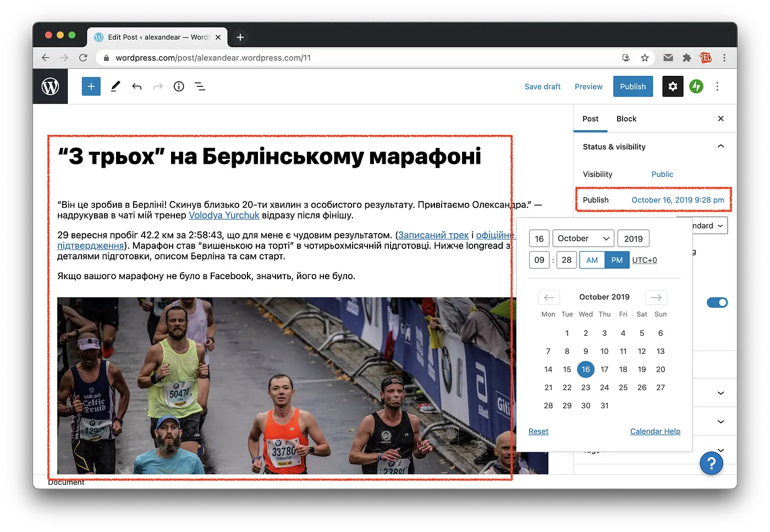
Task: Open the October month dropdown
Action: pos(583,238)
